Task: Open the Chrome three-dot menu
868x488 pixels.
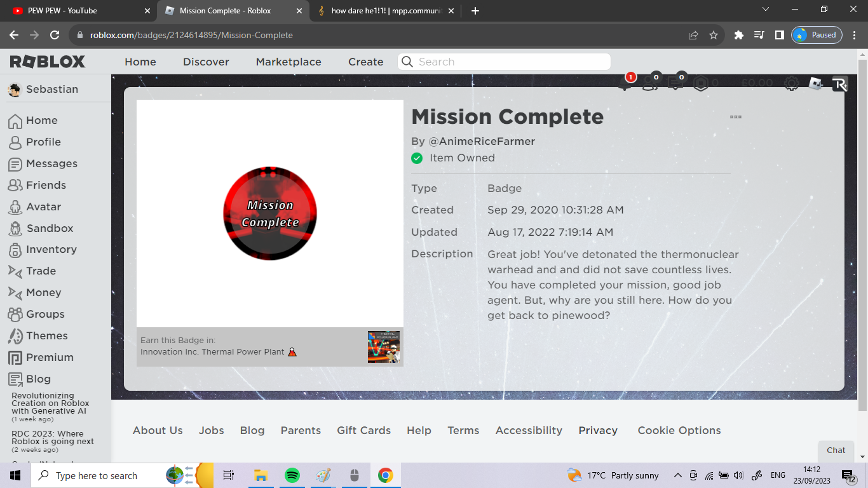Action: point(855,35)
